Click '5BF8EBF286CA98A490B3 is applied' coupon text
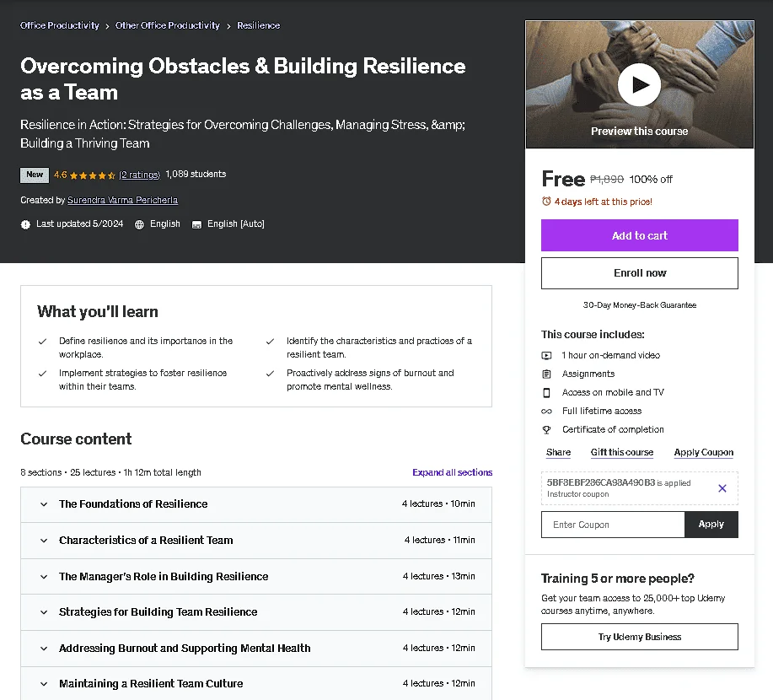The image size is (773, 700). pos(619,483)
